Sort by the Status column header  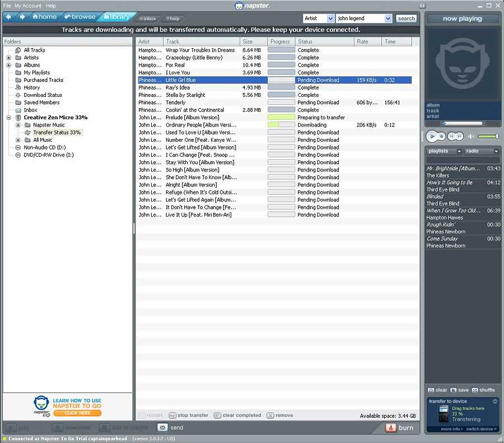pyautogui.click(x=325, y=41)
